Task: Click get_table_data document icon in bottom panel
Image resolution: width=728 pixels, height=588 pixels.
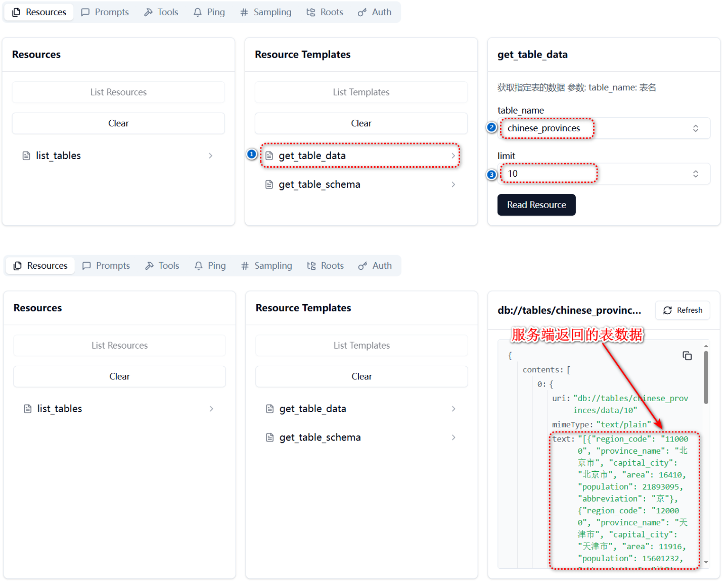Action: pos(270,409)
